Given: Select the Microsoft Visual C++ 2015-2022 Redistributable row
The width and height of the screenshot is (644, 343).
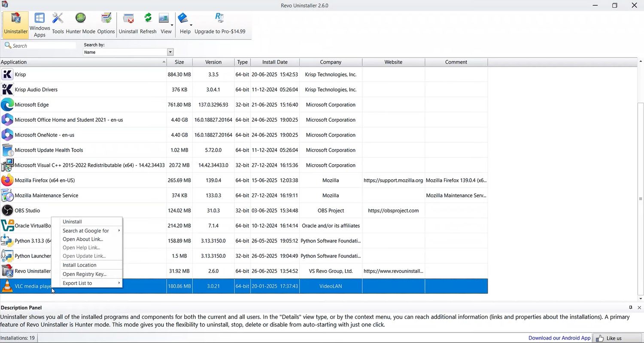Looking at the screenshot, I should coord(244,165).
